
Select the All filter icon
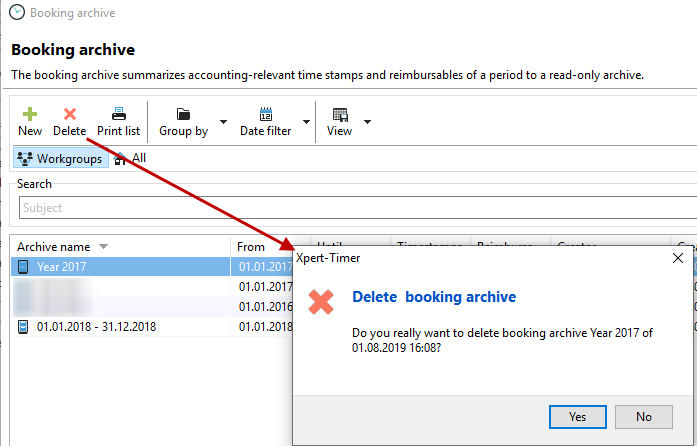(x=121, y=158)
